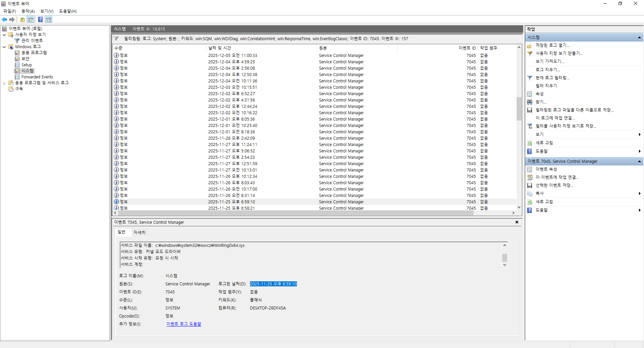Click 로그 지우기 in actions pane
This screenshot has height=348, width=644.
548,70
